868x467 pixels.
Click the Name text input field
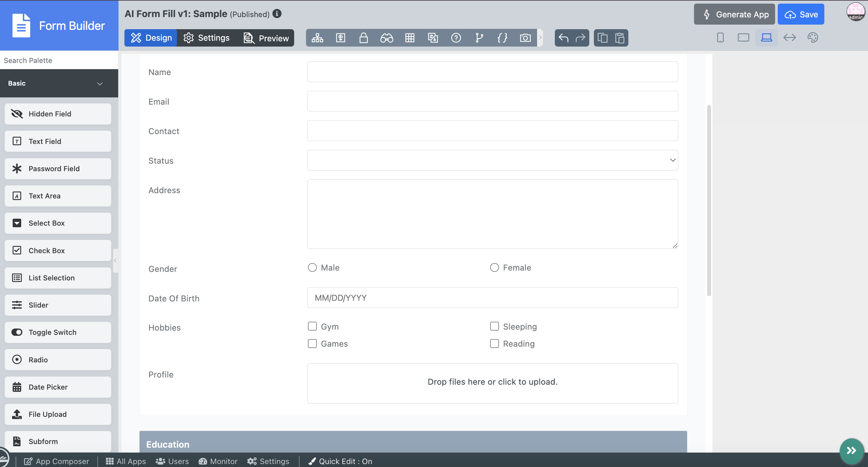[492, 72]
